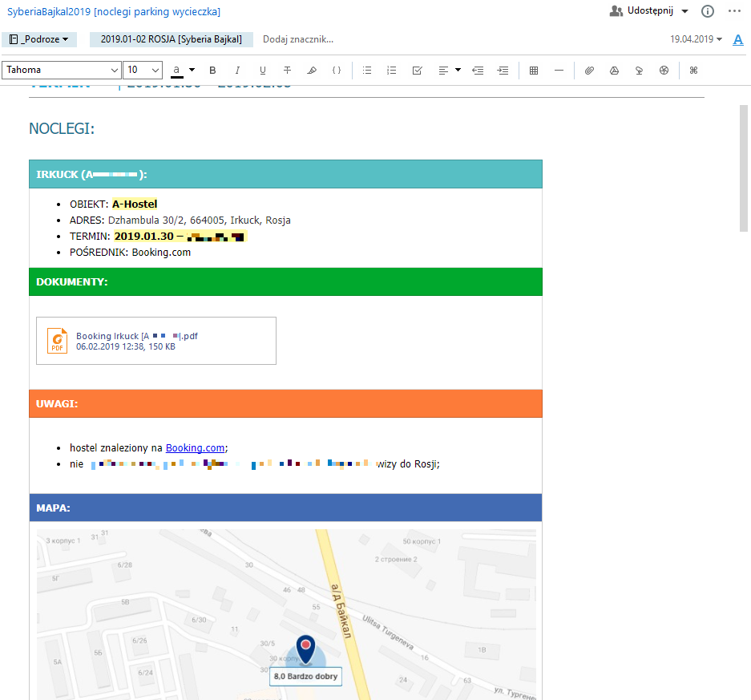Insert a table
This screenshot has width=751, height=700.
(534, 71)
